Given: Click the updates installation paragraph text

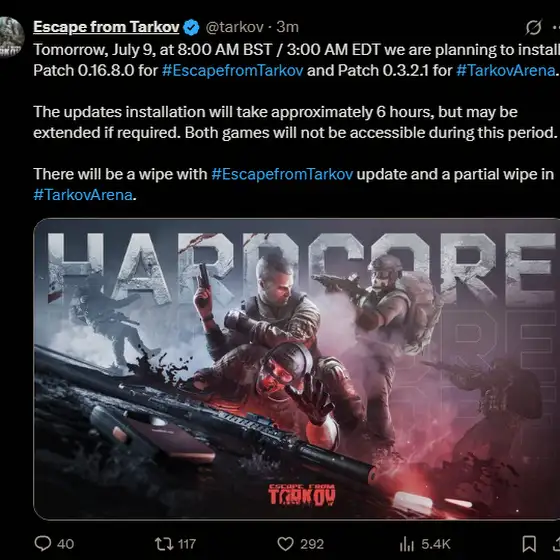Looking at the screenshot, I should [x=295, y=122].
